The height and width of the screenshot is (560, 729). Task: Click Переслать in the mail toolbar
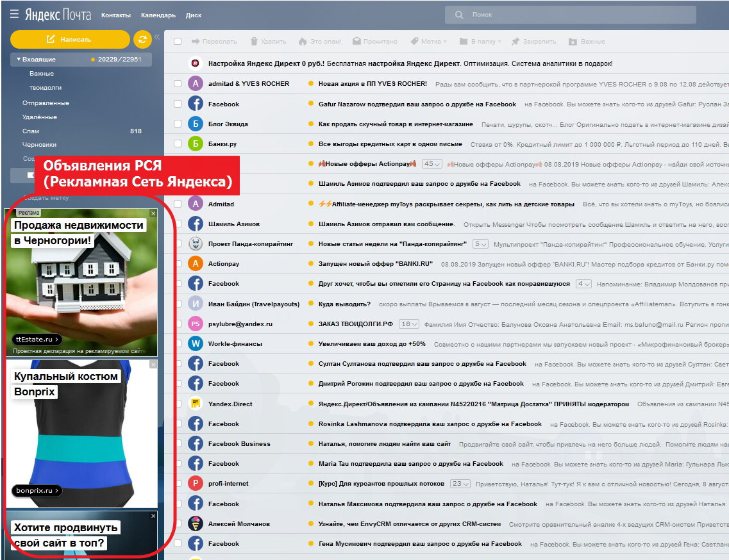(x=214, y=42)
